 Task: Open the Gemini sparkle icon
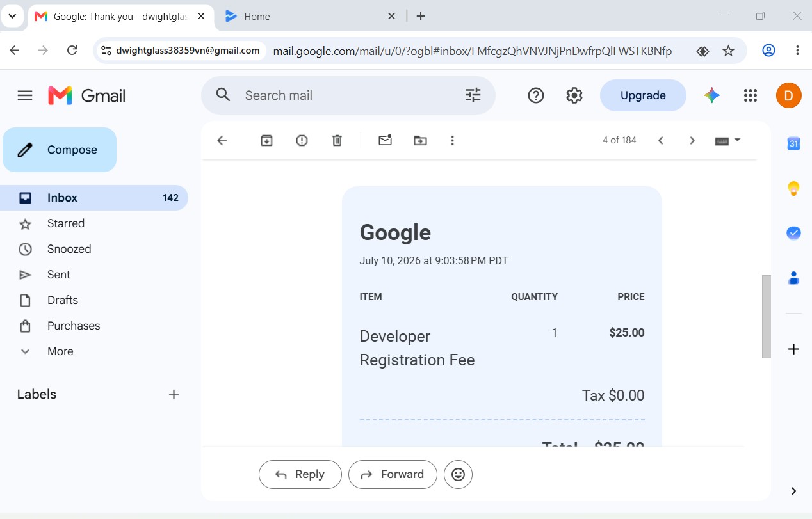tap(711, 95)
